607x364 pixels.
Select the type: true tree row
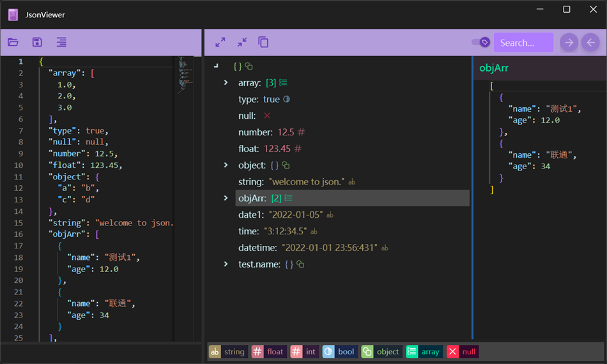tap(352, 100)
